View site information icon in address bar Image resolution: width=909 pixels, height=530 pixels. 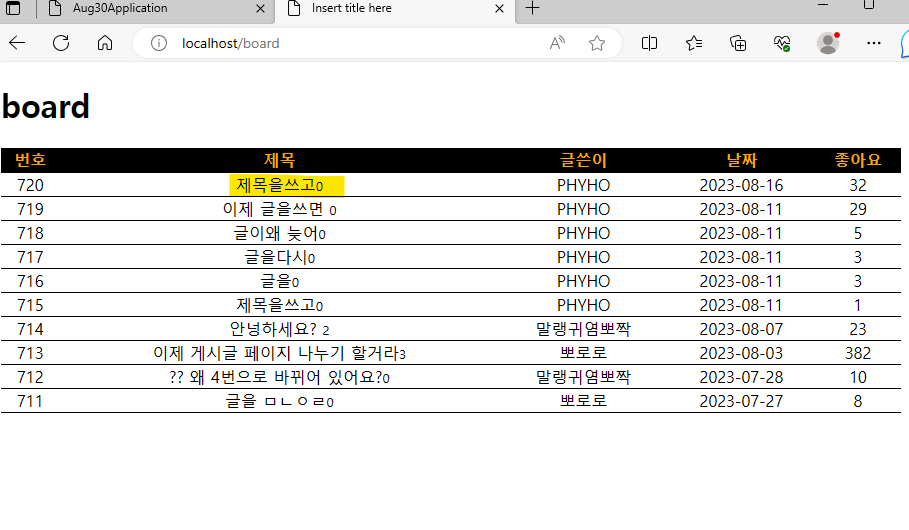[159, 43]
